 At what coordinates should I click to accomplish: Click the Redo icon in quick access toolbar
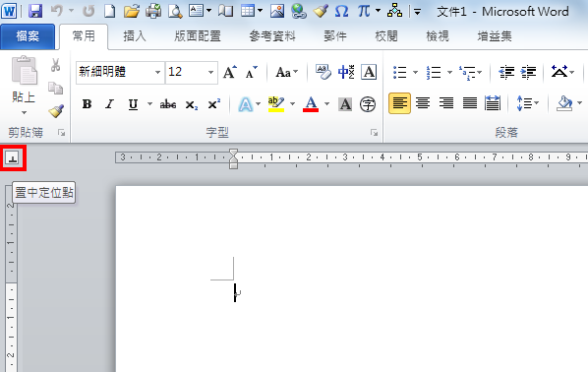point(88,11)
